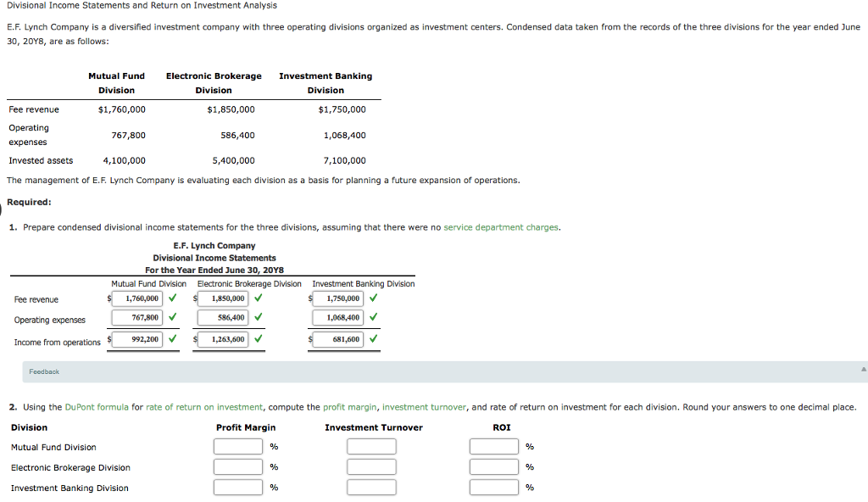Click the Mutual Fund Division profit margin input box
868x502 pixels.
[238, 446]
